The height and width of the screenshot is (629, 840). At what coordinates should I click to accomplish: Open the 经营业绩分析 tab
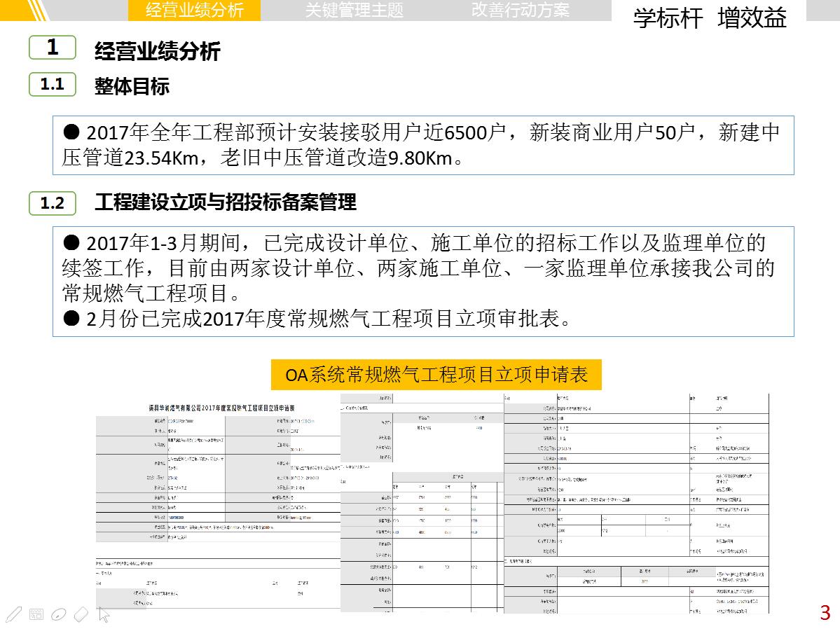pyautogui.click(x=194, y=10)
